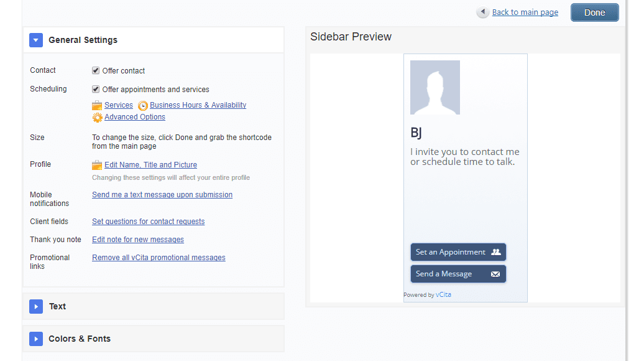Uncheck Offer appointments and services checkbox
The width and height of the screenshot is (644, 361).
(x=96, y=90)
